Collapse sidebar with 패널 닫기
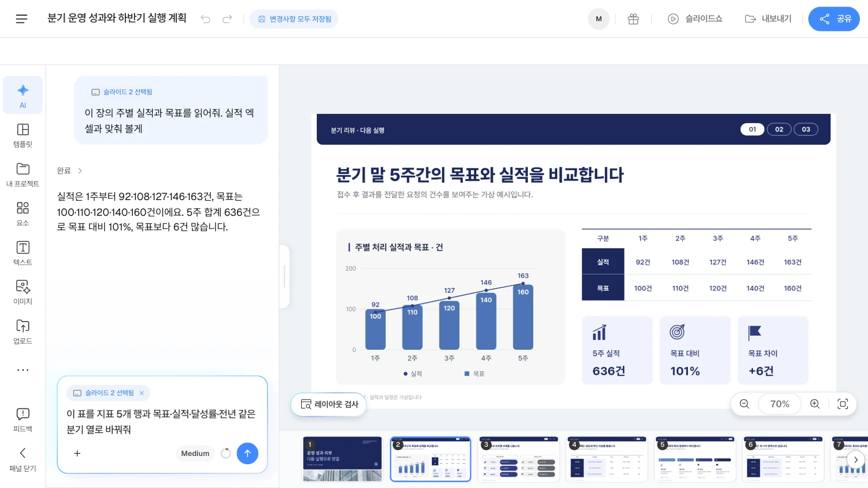Screen dimensions: 868x488 (23, 460)
